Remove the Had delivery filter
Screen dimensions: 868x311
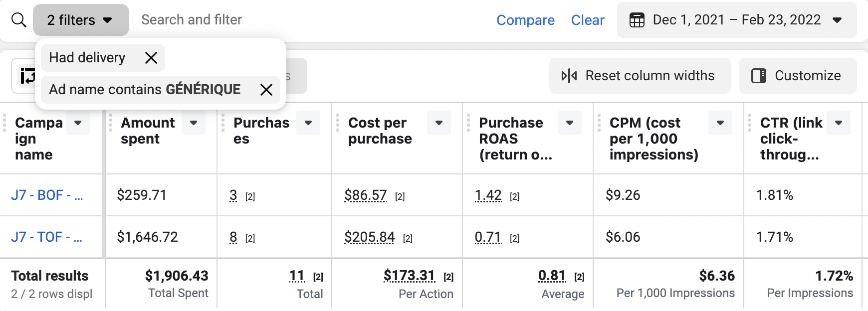click(x=151, y=58)
